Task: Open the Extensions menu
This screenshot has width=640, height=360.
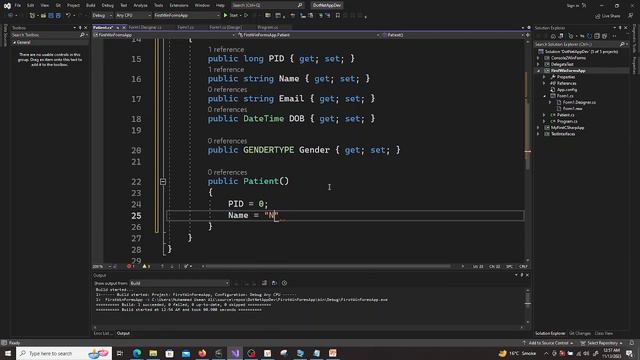Action: click(x=178, y=5)
